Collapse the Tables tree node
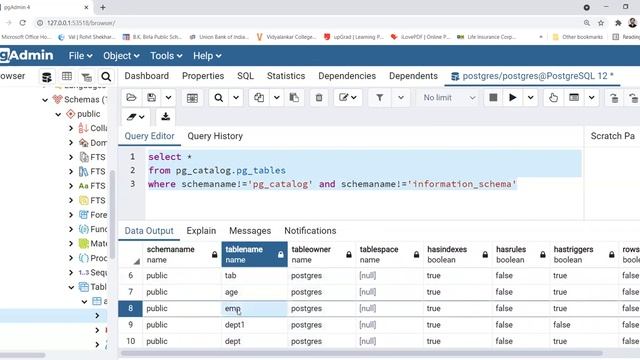 (71, 287)
